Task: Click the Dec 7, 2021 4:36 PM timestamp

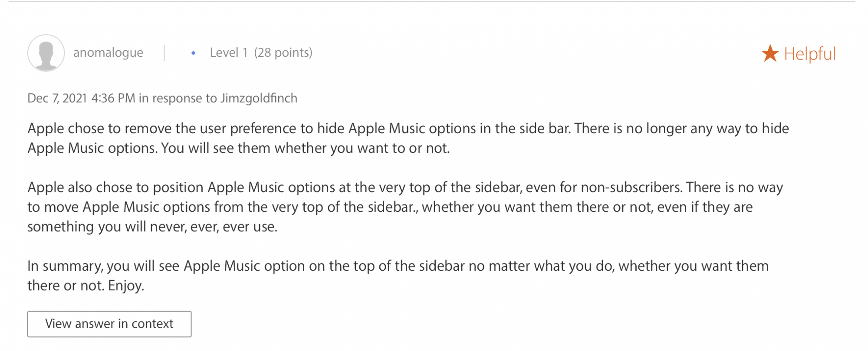Action: pos(81,98)
